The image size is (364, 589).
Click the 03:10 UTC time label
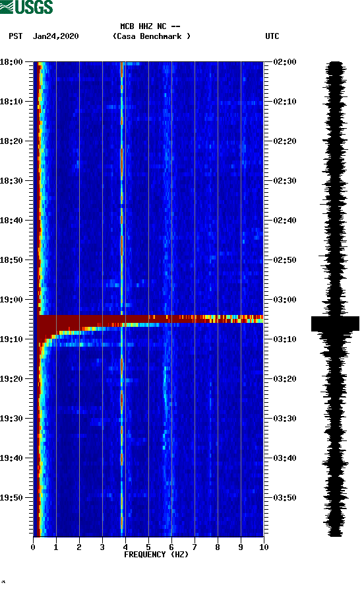tap(285, 339)
